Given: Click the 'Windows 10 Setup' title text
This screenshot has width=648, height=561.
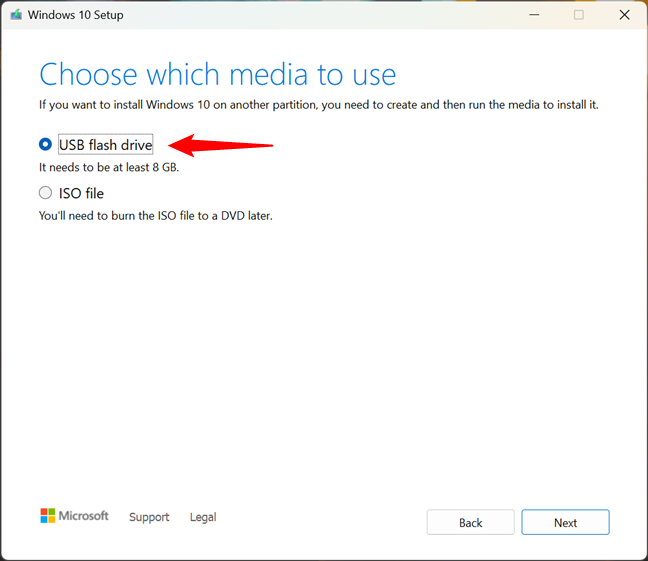Looking at the screenshot, I should pos(76,15).
